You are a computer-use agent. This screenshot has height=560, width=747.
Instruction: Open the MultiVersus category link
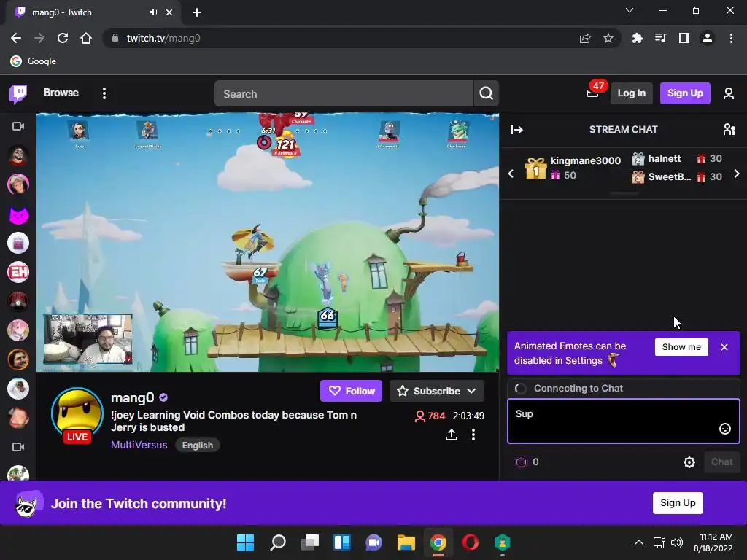(139, 445)
